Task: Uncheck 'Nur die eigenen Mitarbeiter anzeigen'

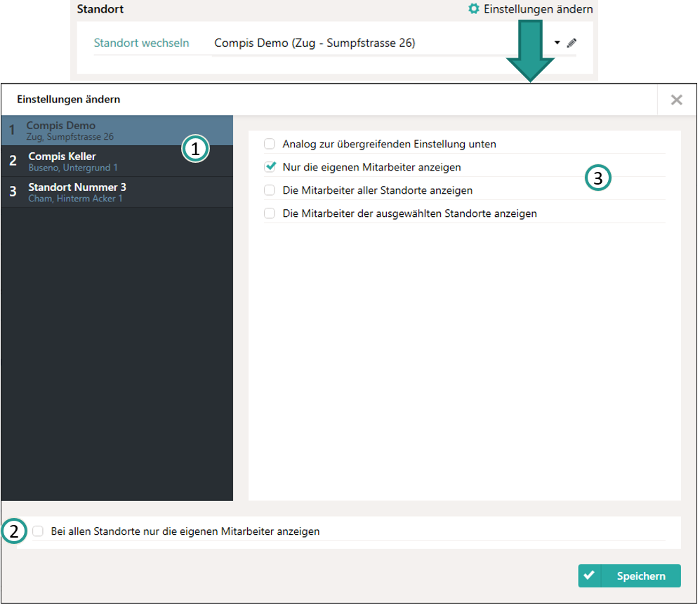Action: [x=270, y=167]
